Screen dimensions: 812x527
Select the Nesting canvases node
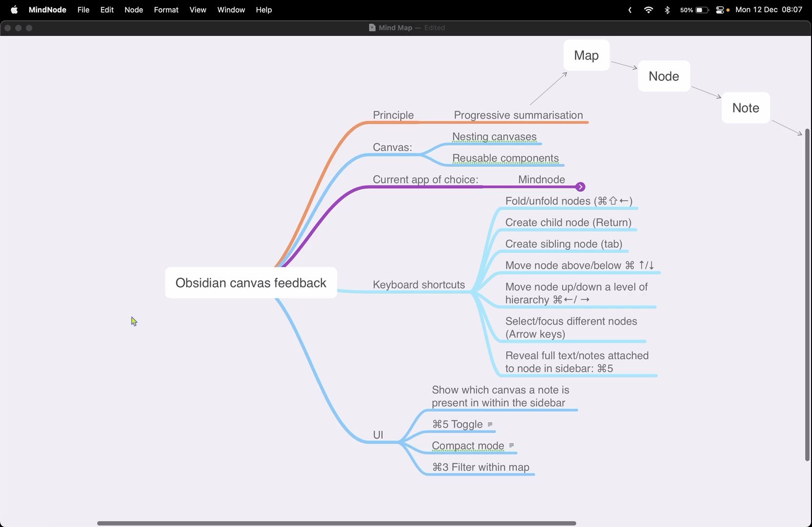coord(494,137)
